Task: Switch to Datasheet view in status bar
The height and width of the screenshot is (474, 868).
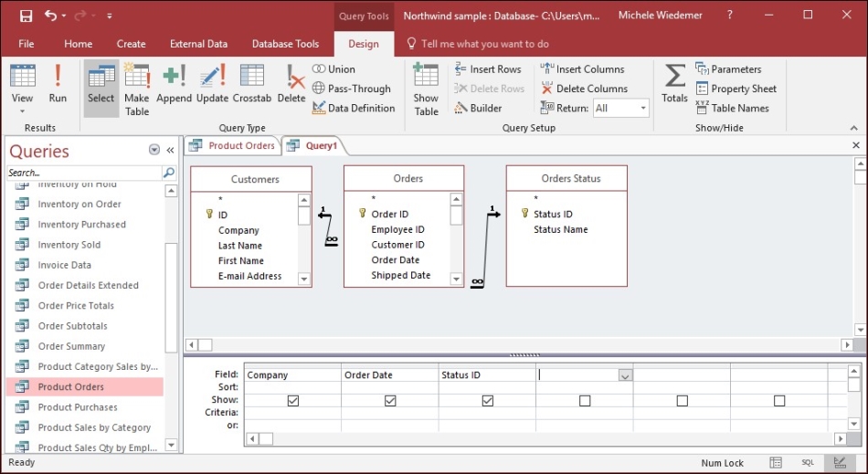Action: 776,462
